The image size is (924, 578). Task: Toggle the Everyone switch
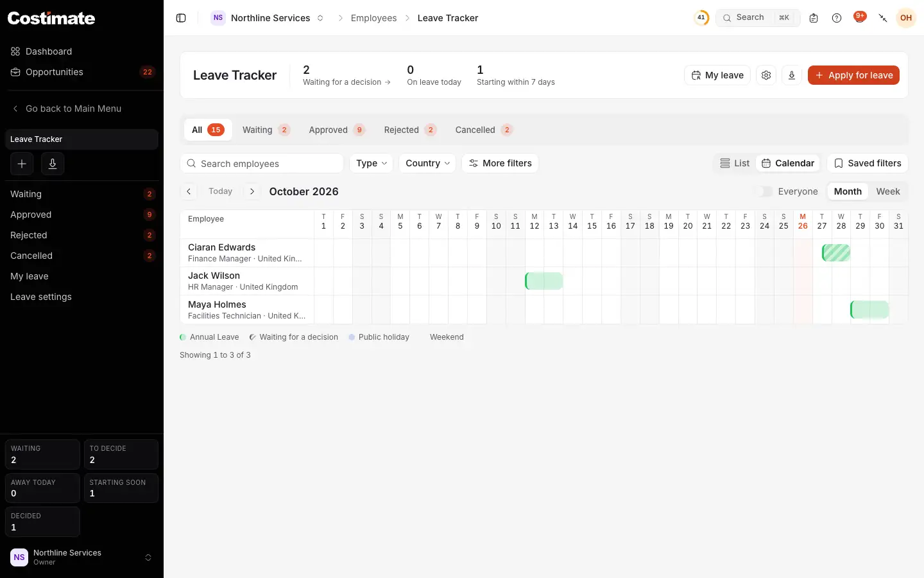click(x=764, y=191)
